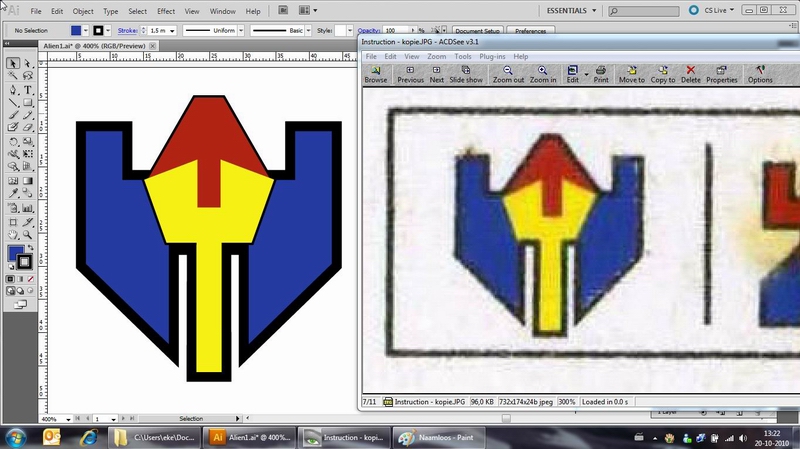The height and width of the screenshot is (449, 800).
Task: Choose the Draw Behind mode
Action: [20, 291]
